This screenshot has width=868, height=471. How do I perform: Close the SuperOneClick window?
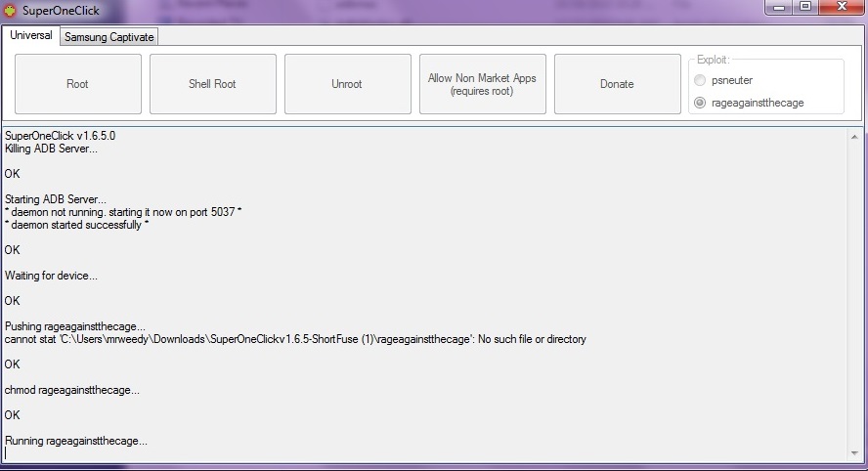(839, 8)
